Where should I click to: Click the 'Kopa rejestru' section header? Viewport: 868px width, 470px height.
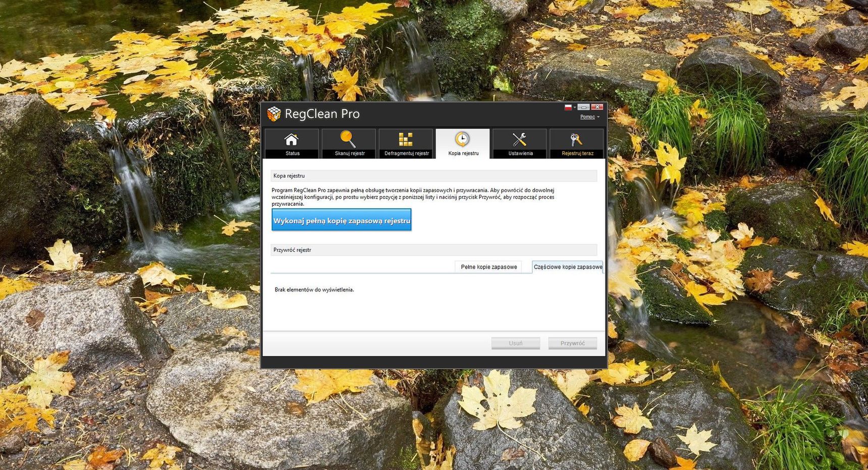tap(433, 175)
